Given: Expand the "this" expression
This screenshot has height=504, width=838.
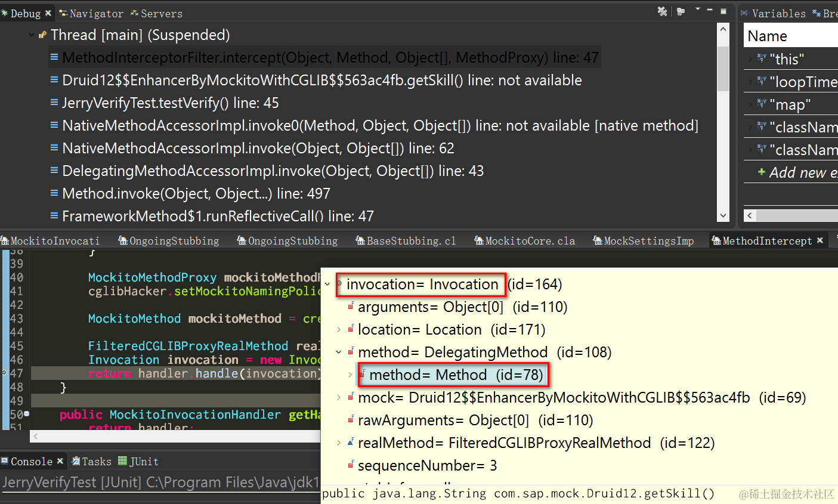Looking at the screenshot, I should (x=750, y=59).
